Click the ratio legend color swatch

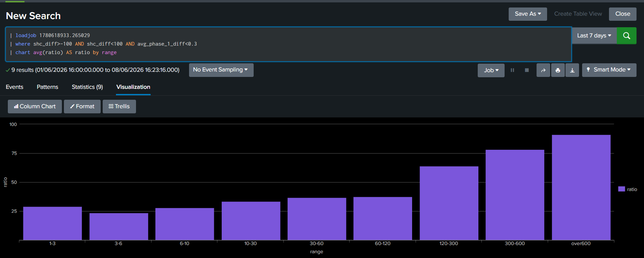click(622, 189)
